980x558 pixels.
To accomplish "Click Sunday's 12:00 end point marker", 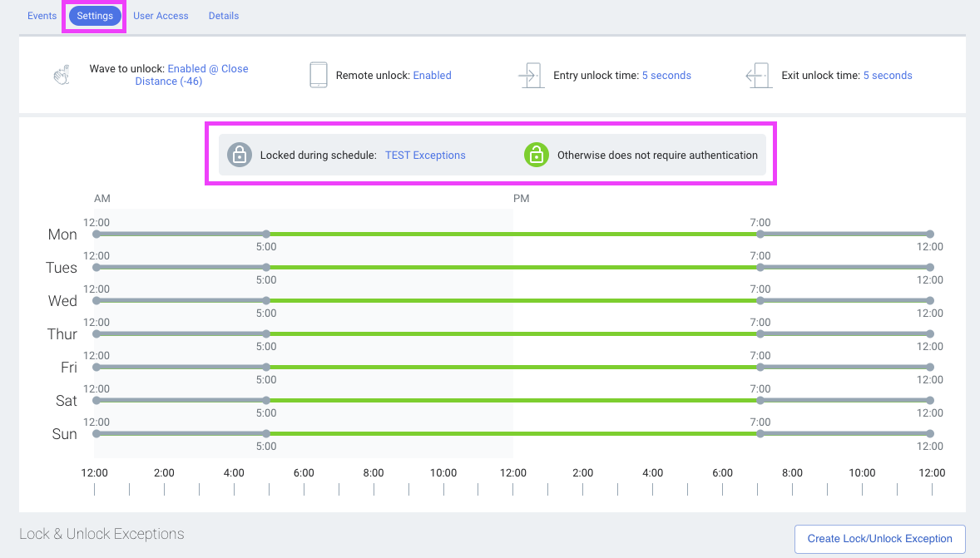I will (930, 434).
